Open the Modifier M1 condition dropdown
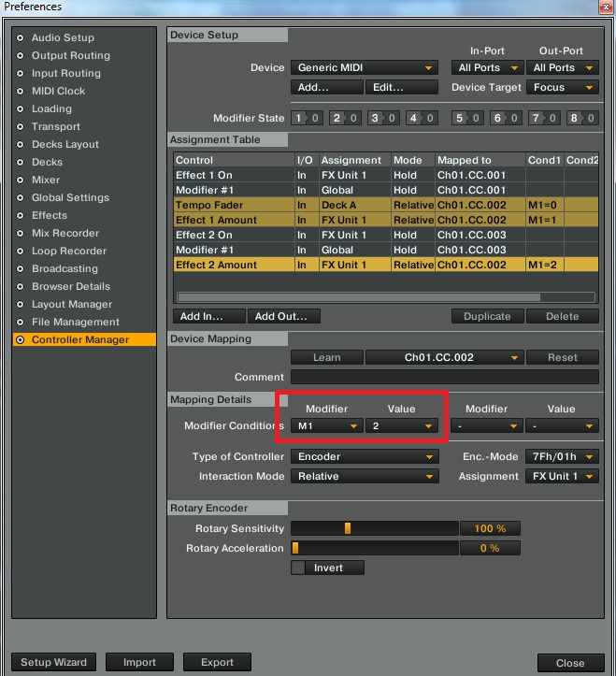Viewport: 616px width, 676px height. (327, 426)
